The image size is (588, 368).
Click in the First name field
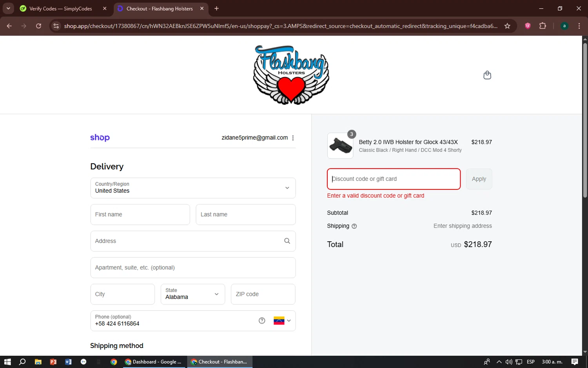(140, 215)
